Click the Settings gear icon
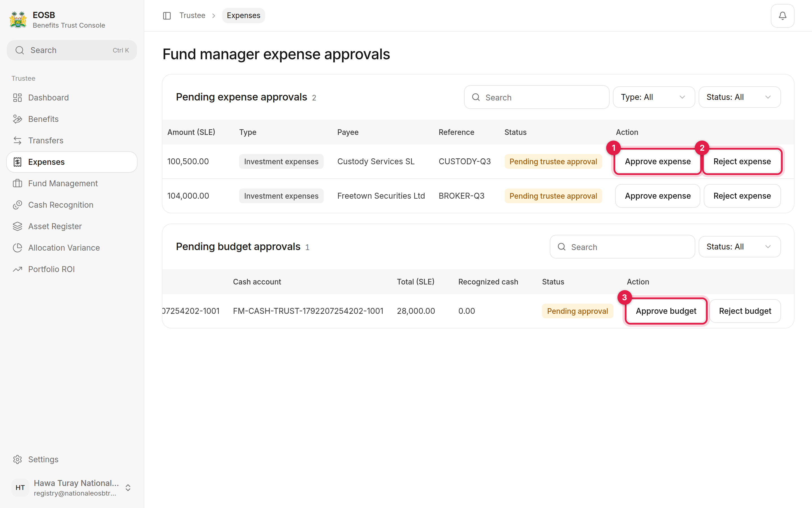The height and width of the screenshot is (508, 812). pos(17,459)
